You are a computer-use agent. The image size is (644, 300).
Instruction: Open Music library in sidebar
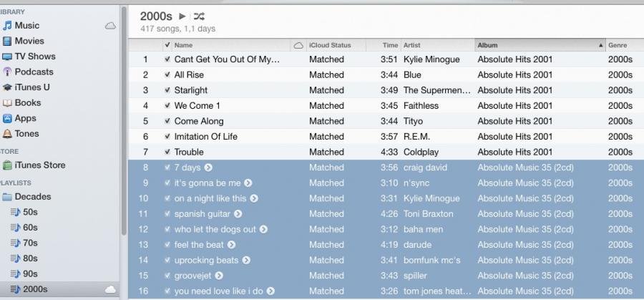point(26,26)
